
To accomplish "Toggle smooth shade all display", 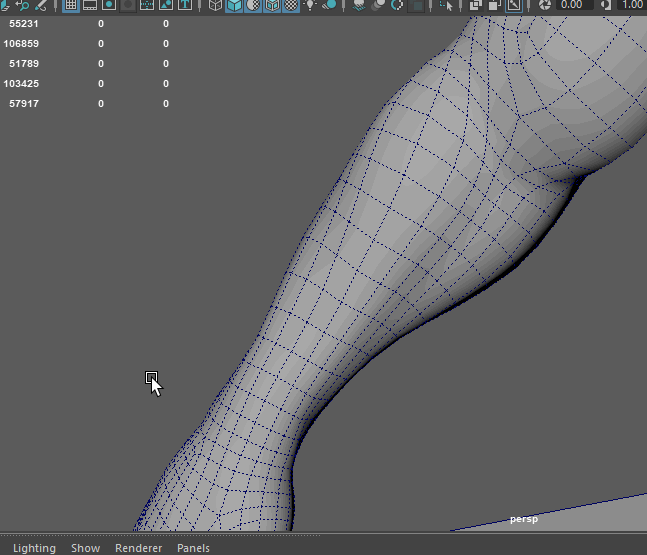I will click(234, 5).
